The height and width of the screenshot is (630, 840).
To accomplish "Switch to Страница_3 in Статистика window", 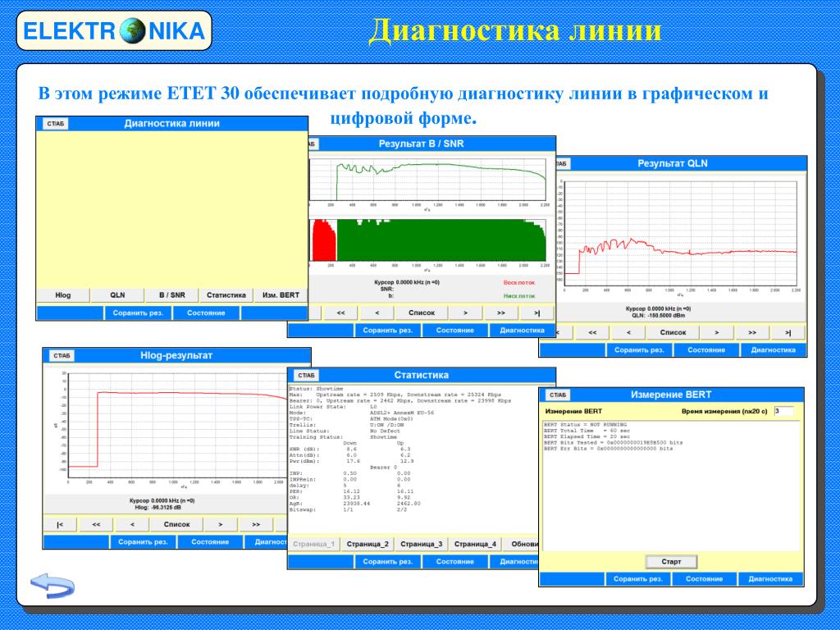I will pos(422,545).
